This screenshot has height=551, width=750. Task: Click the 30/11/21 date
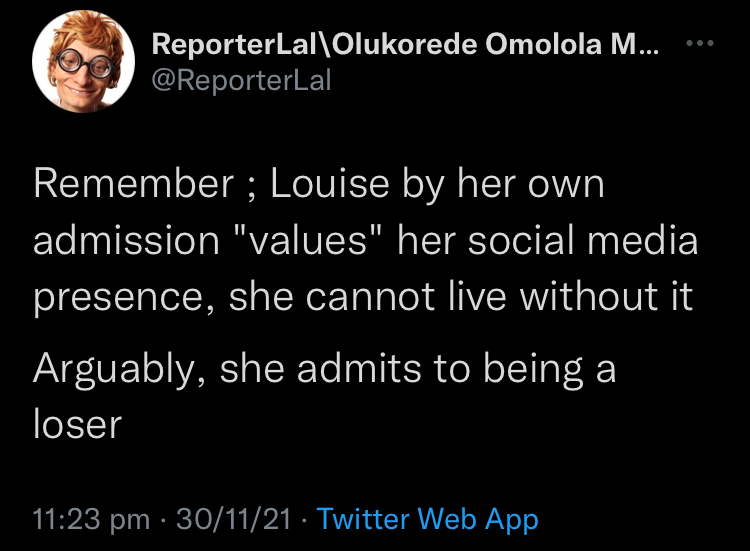[233, 519]
